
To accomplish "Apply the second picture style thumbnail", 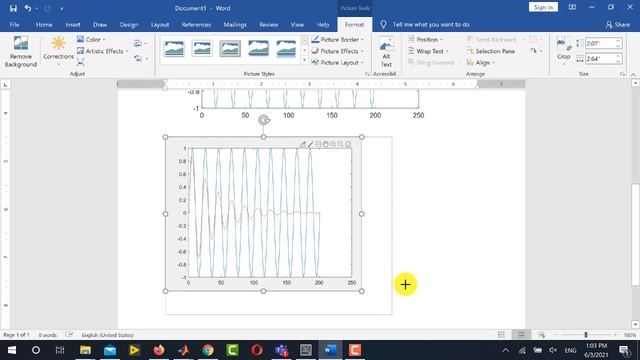I will (x=202, y=48).
